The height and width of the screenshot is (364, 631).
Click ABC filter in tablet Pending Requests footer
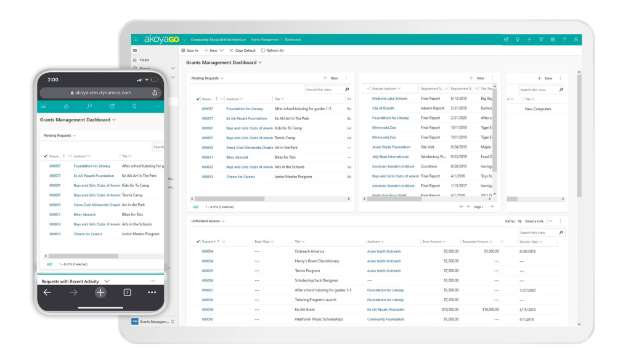point(196,207)
